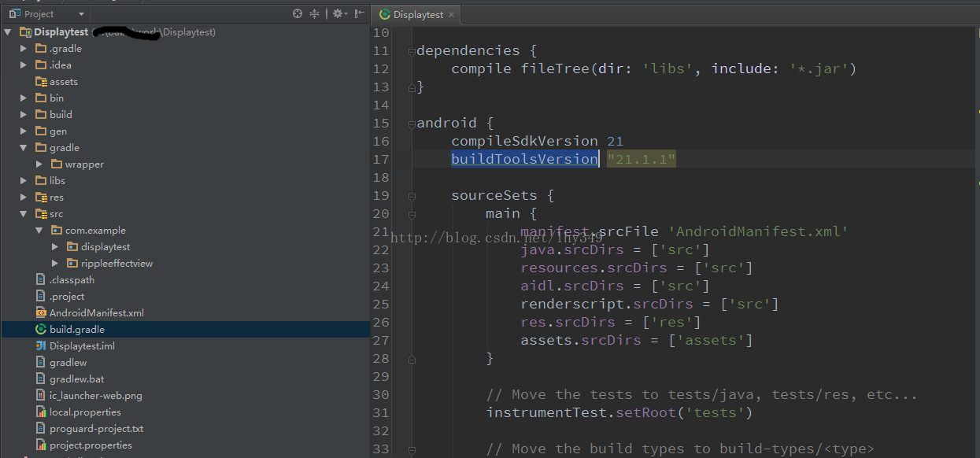The width and height of the screenshot is (980, 458).
Task: Click the gen folder icon
Action: [41, 131]
